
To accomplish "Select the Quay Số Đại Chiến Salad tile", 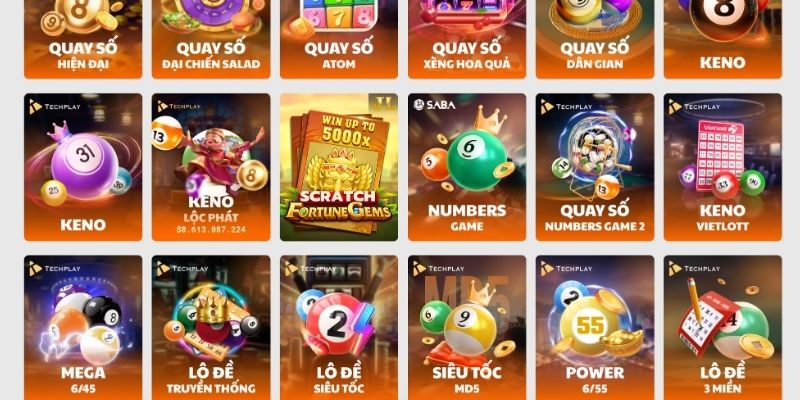I will click(x=211, y=39).
